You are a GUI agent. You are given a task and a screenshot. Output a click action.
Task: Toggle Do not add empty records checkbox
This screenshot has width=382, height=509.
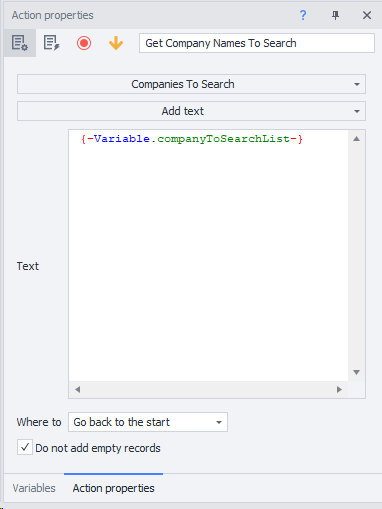[x=25, y=447]
